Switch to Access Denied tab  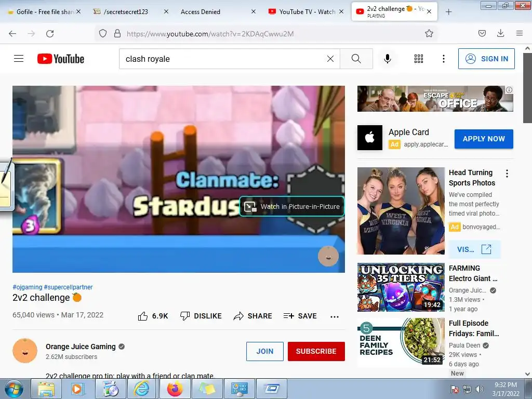coord(200,11)
